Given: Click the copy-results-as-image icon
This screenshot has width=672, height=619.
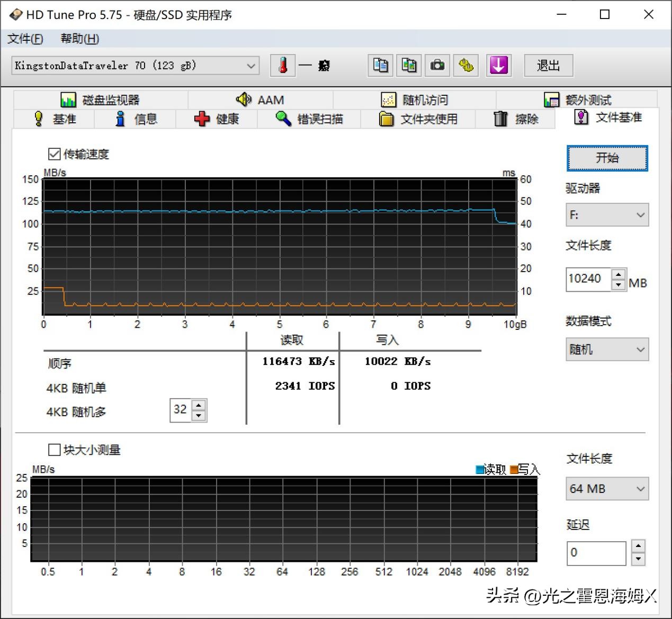Looking at the screenshot, I should click(x=408, y=65).
